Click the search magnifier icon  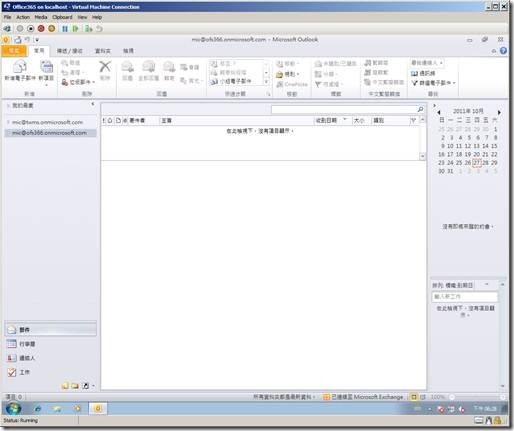421,109
